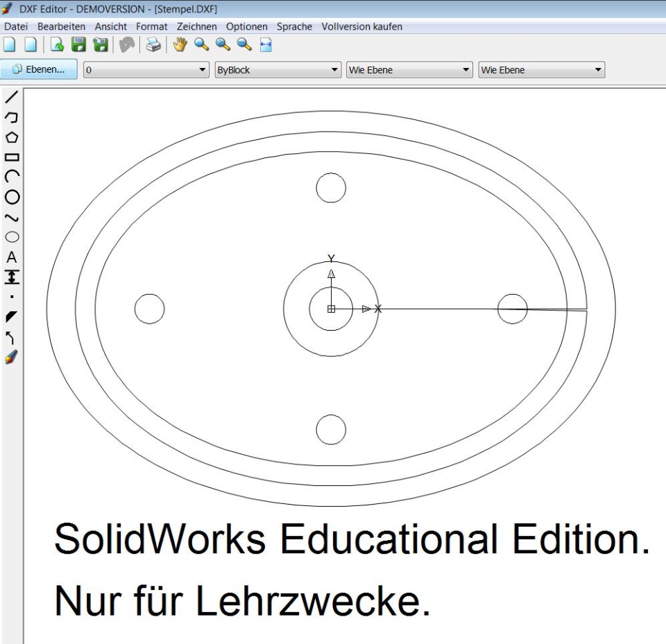666x644 pixels.
Task: Save the drawing with green floppy icon
Action: [78, 44]
